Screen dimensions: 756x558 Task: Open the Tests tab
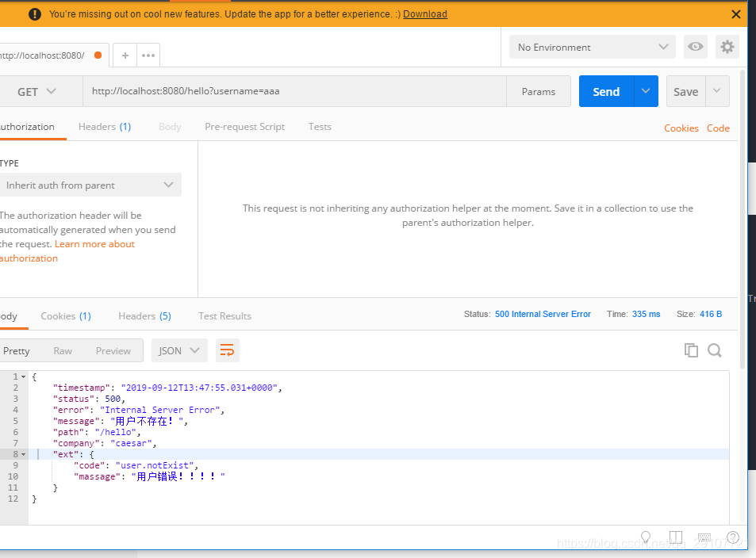320,127
